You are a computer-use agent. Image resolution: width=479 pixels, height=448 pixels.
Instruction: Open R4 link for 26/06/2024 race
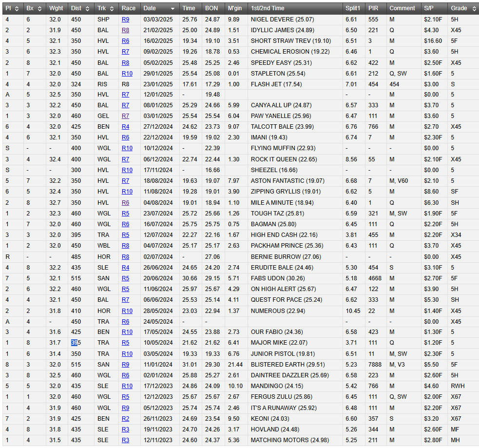tap(125, 268)
